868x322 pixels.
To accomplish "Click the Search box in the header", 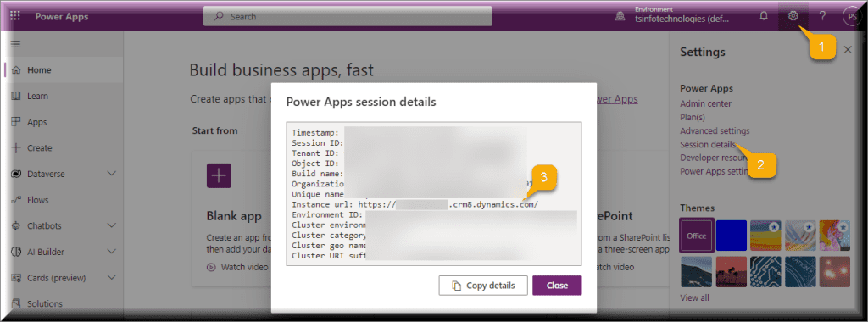I will (x=348, y=17).
